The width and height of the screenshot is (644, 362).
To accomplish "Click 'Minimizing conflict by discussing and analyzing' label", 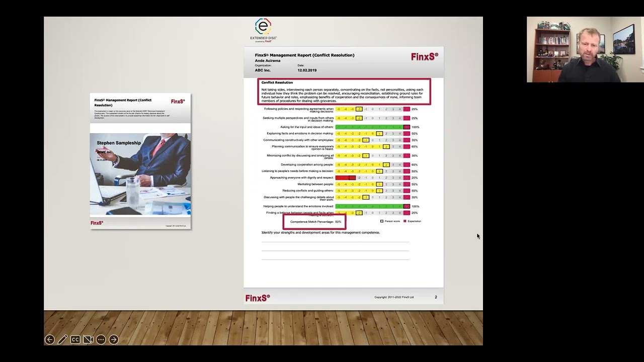I will tap(300, 157).
